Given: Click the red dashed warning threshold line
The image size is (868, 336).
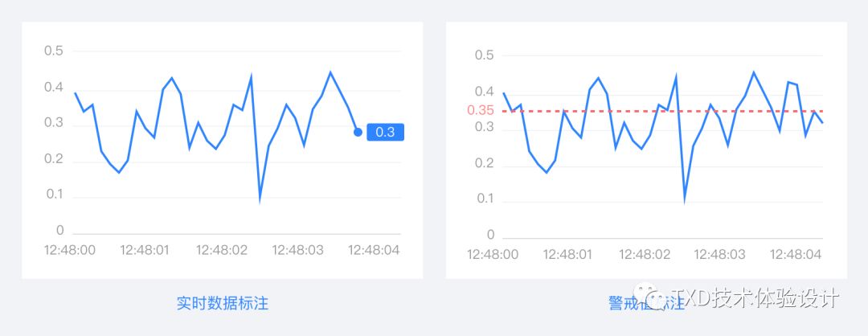Looking at the screenshot, I should click(659, 111).
